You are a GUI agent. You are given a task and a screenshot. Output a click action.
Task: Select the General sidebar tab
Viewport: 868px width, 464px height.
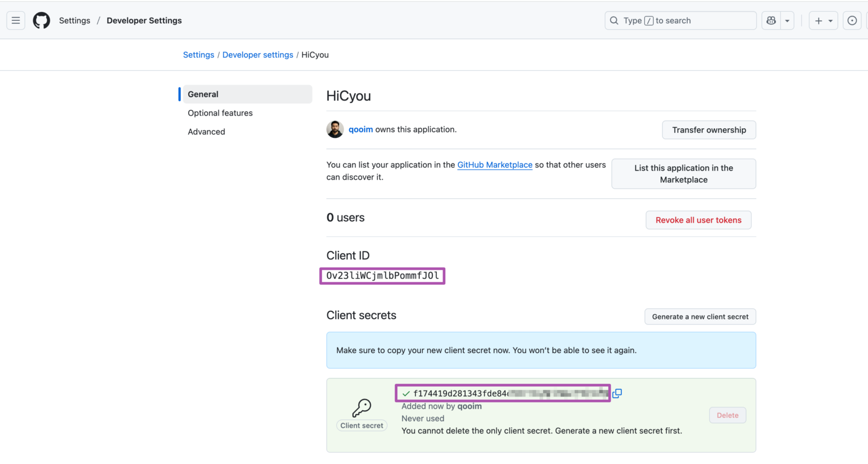(248, 94)
